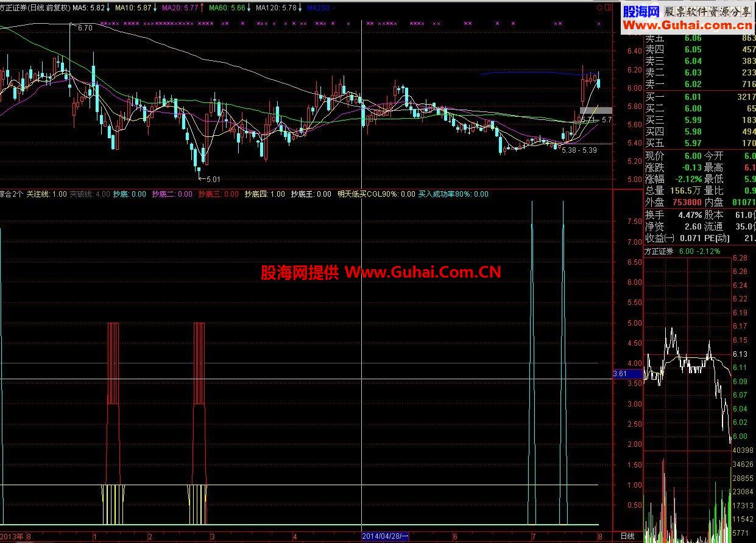The height and width of the screenshot is (543, 756).
Task: Click the 5.38 - 5.39 price range annotation
Action: 579,150
